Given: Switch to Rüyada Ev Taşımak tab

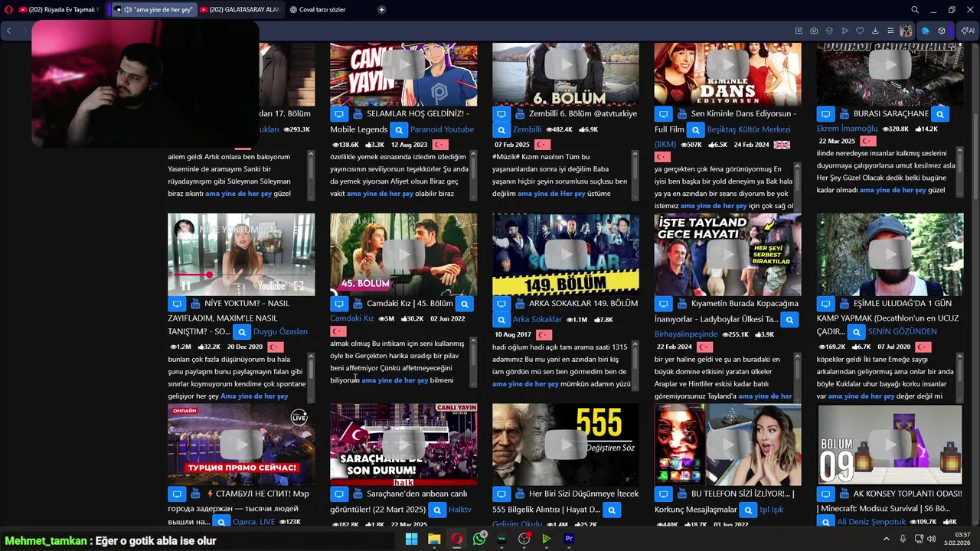Looking at the screenshot, I should point(59,10).
